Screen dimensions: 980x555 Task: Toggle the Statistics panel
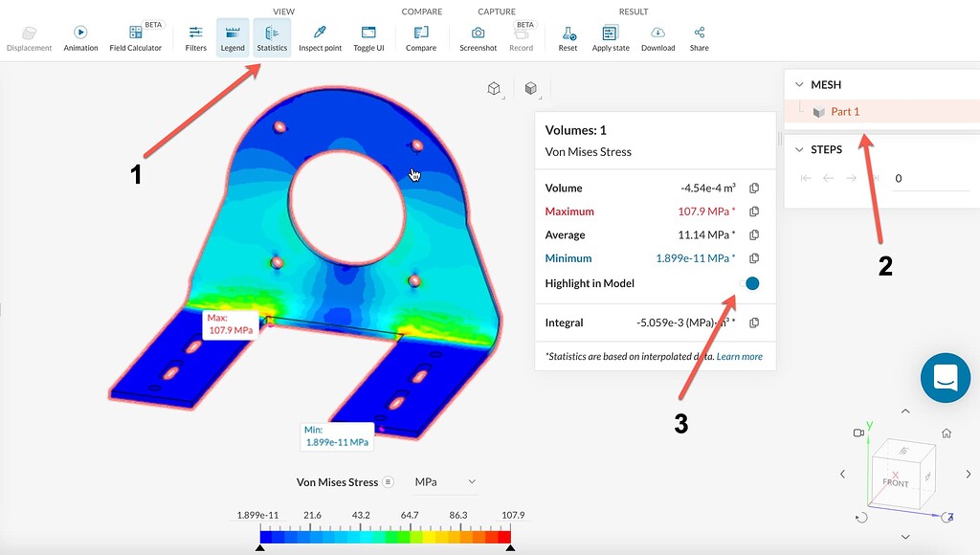(272, 37)
